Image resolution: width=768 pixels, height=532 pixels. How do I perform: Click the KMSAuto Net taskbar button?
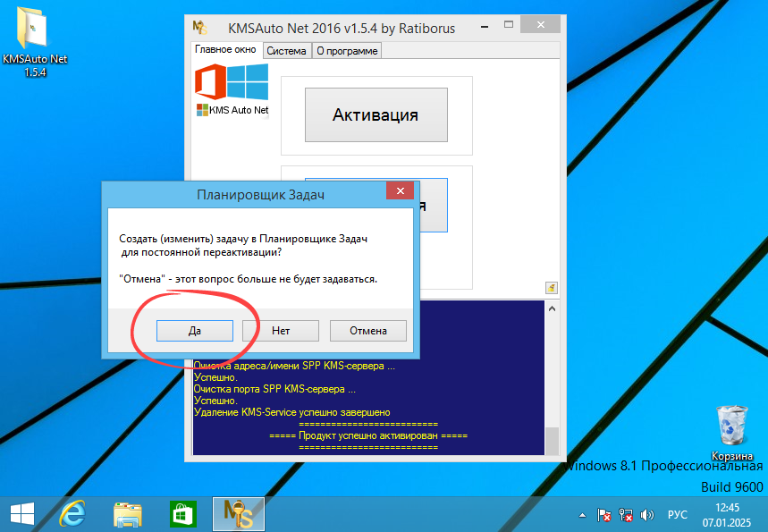[x=239, y=514]
